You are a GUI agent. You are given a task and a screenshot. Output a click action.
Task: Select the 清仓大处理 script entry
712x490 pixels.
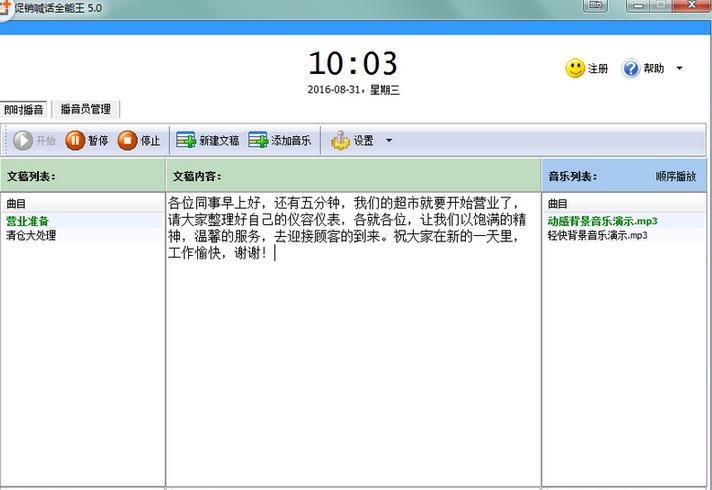[32, 236]
